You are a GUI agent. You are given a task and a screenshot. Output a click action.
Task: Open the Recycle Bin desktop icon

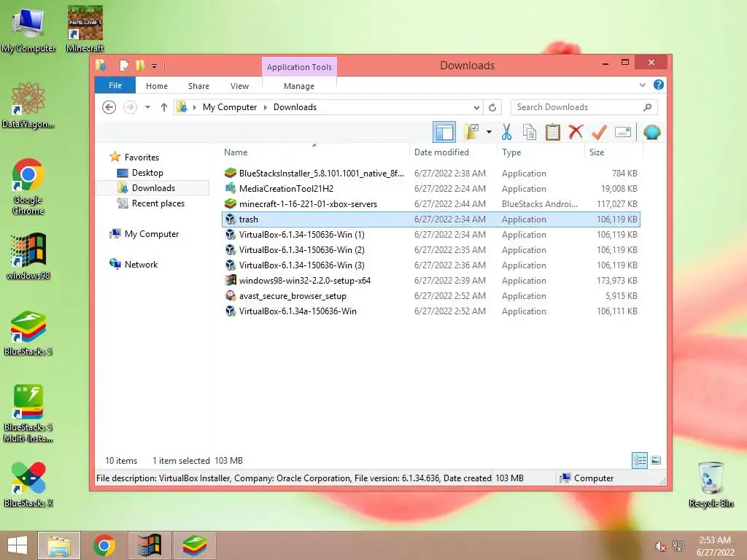[711, 485]
